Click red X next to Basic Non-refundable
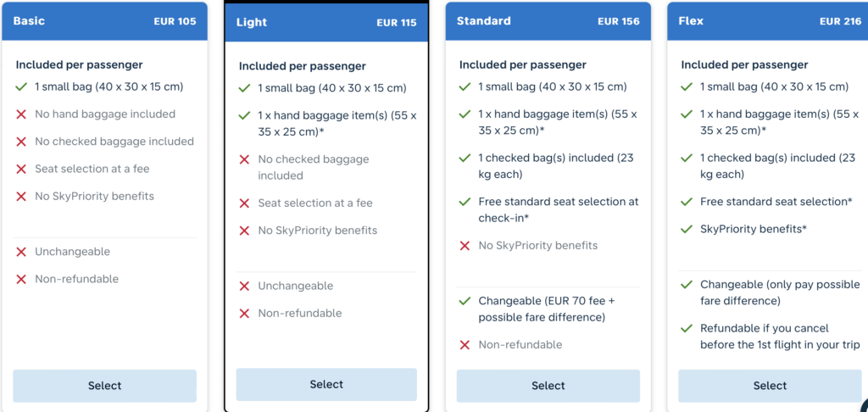Screen dimensions: 868x412 [21, 279]
